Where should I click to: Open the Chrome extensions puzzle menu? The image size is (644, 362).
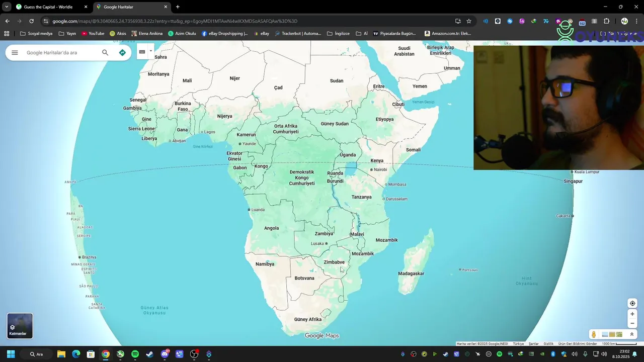point(606,21)
